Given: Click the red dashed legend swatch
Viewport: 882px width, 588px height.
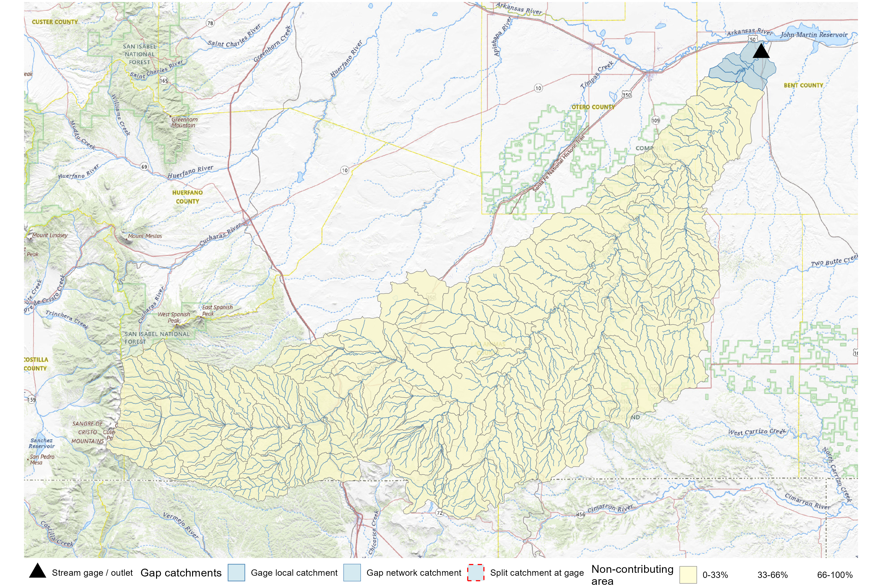Looking at the screenshot, I should (476, 573).
